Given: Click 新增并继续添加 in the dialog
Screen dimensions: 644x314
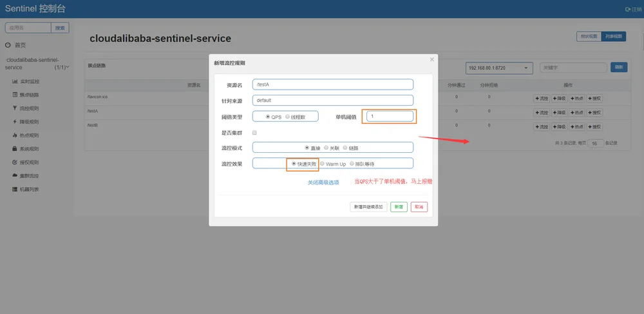Looking at the screenshot, I should point(368,207).
